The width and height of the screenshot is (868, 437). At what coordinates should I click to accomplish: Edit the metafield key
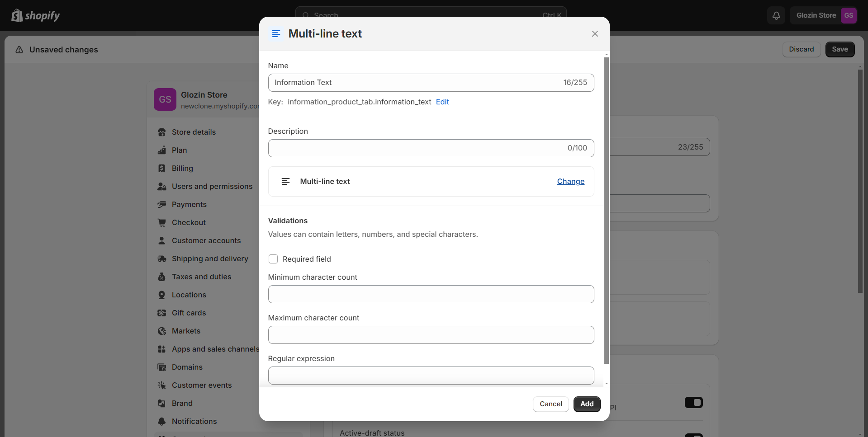click(442, 102)
